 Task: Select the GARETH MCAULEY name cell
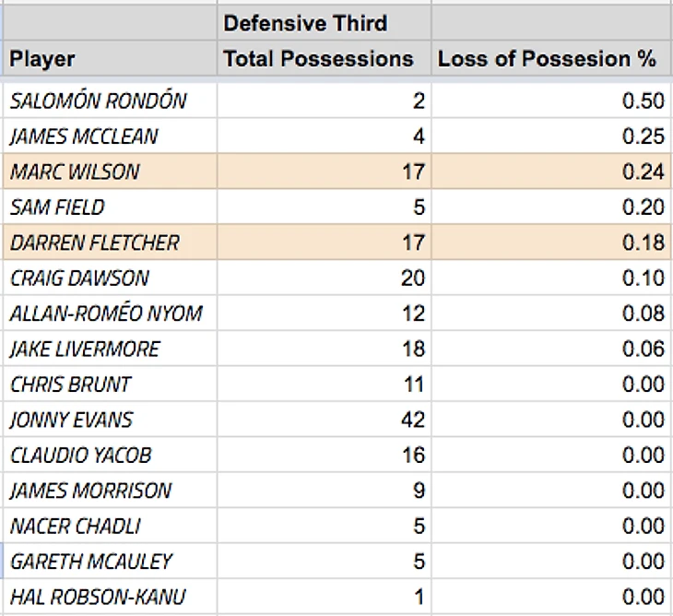pyautogui.click(x=110, y=561)
